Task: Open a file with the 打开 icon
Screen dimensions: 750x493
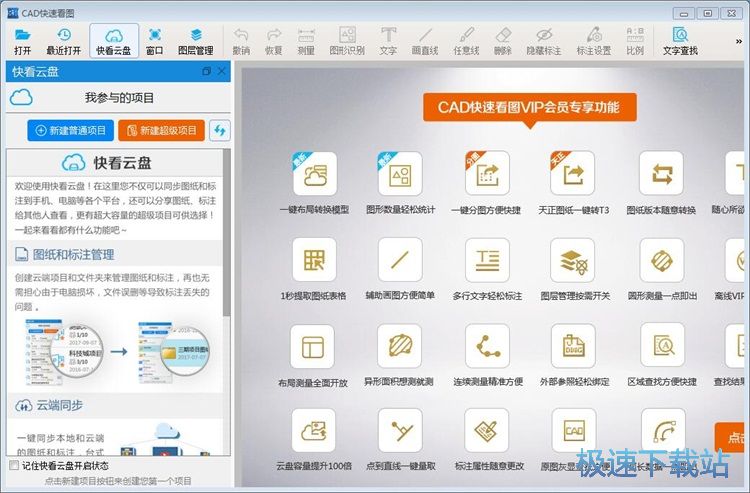Action: click(22, 41)
